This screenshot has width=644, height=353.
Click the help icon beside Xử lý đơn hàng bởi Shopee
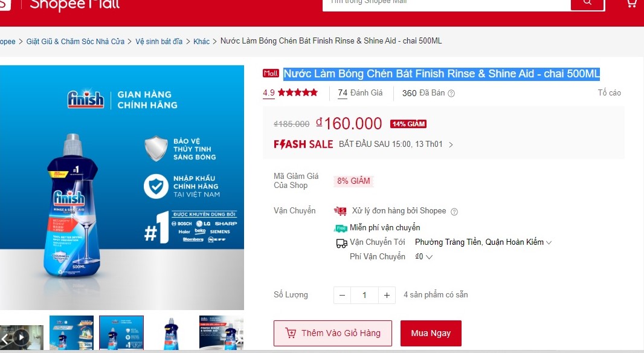pyautogui.click(x=454, y=212)
